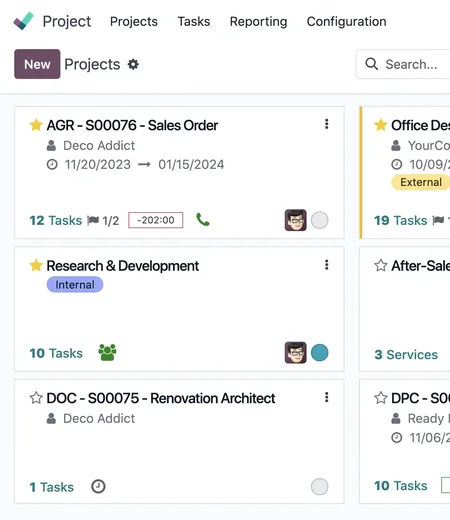Screen dimensions: 450x520
Task: Open the 3 Services link
Action: (x=406, y=354)
